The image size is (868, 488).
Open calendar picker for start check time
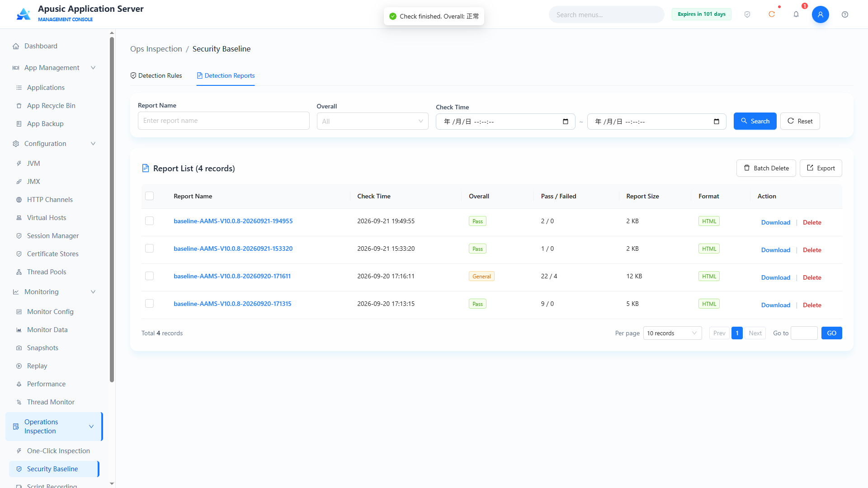pos(566,122)
